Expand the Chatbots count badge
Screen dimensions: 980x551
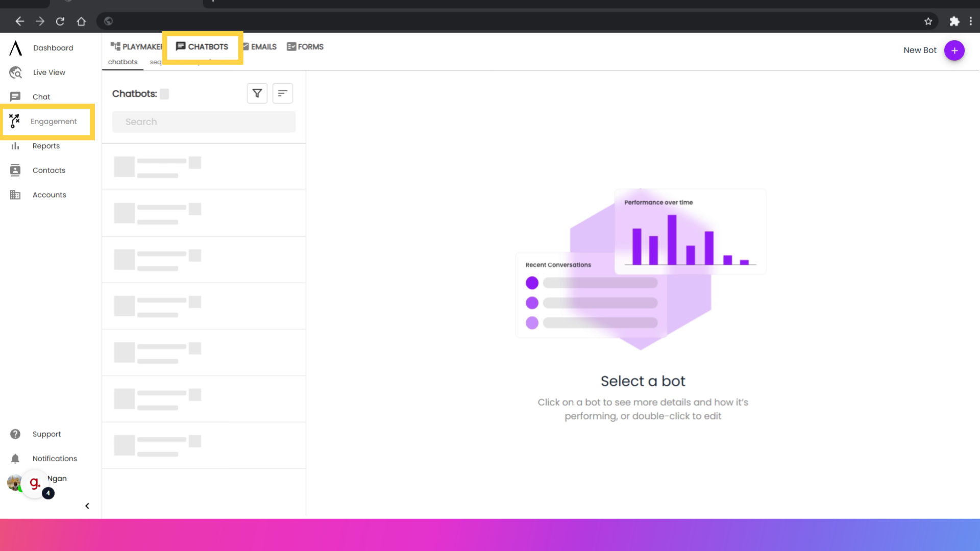pyautogui.click(x=163, y=93)
